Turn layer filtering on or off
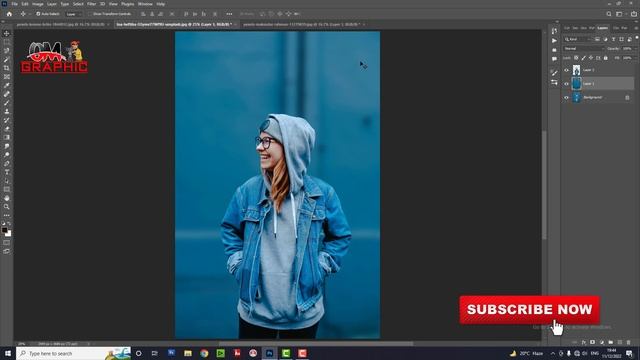640x360 pixels. [636, 38]
